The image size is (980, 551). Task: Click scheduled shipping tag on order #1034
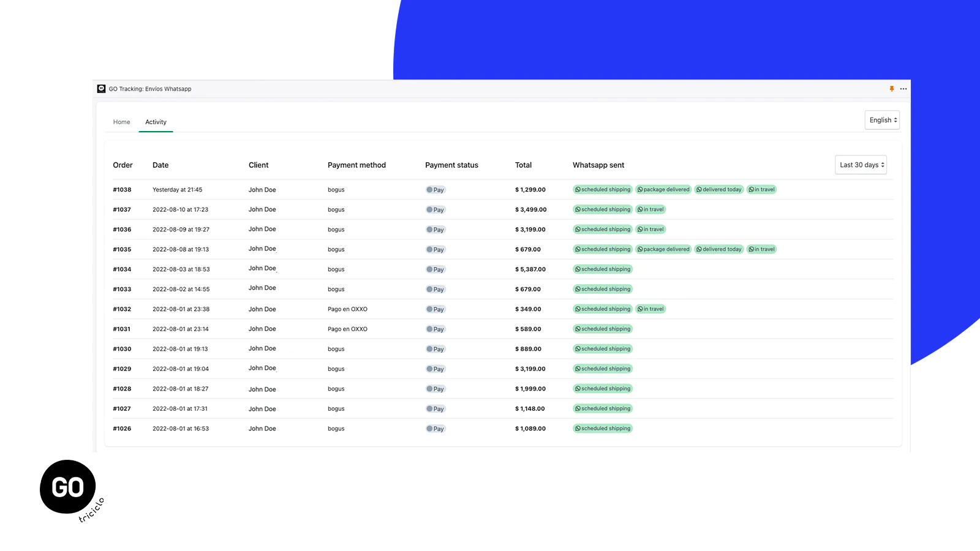coord(603,269)
